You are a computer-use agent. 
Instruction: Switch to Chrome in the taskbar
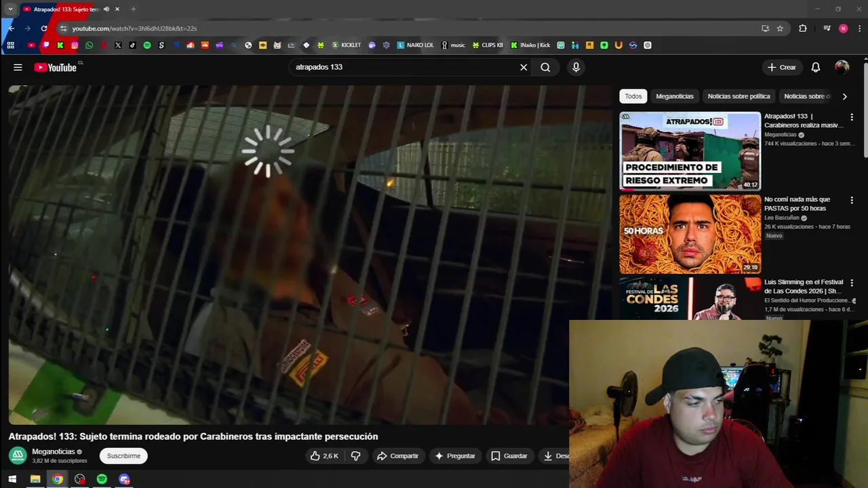tap(58, 479)
